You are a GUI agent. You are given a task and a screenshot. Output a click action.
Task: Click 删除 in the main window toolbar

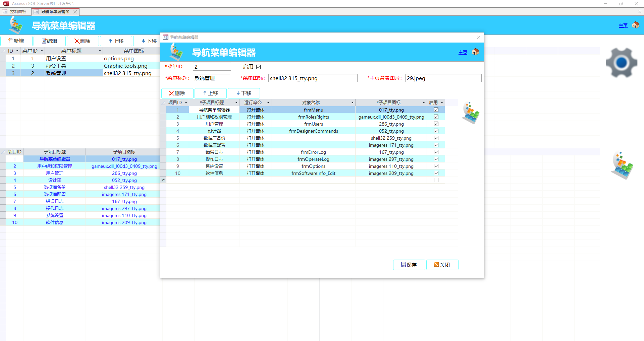(83, 41)
